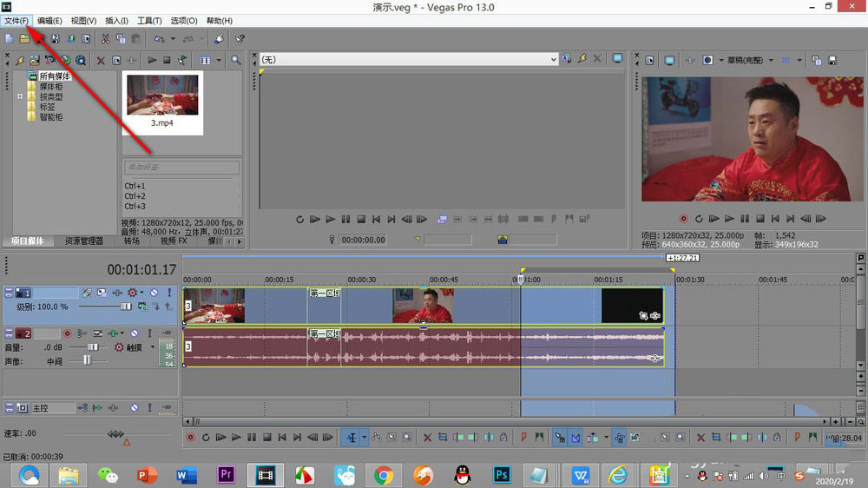Open the edit tool dropdown in timeline toolbar
Viewport: 868px width, 488px height.
365,438
